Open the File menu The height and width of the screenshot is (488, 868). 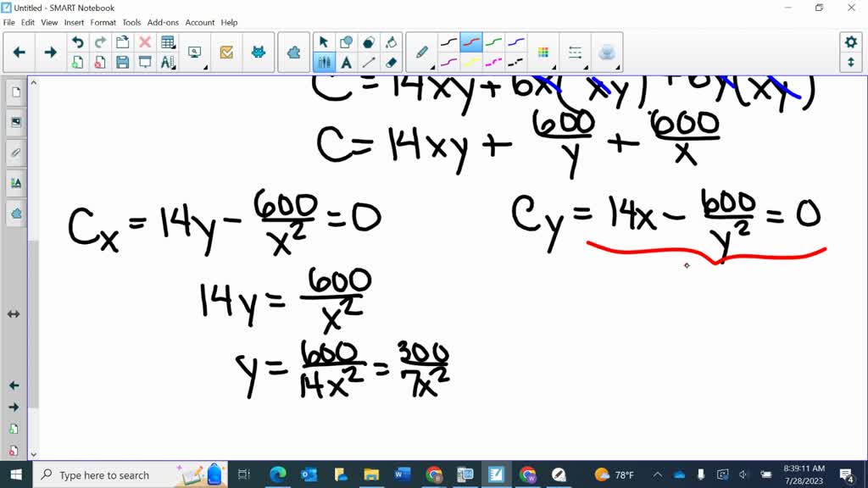coord(8,23)
